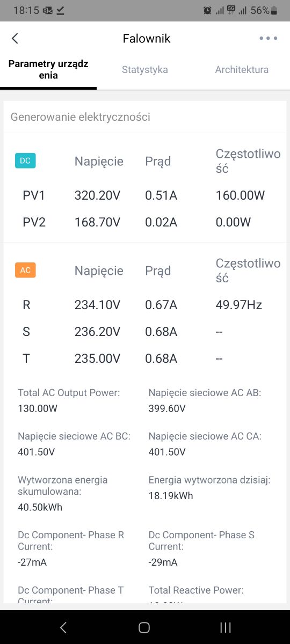Tap Wytworzona energia skumulowana 40.50kWh value
The width and height of the screenshot is (290, 644).
pyautogui.click(x=40, y=507)
